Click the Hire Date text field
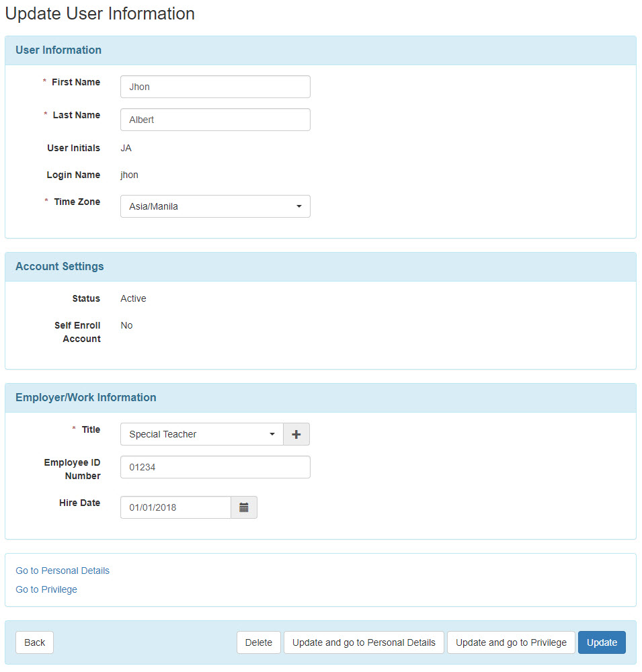This screenshot has height=672, width=642. coord(176,508)
